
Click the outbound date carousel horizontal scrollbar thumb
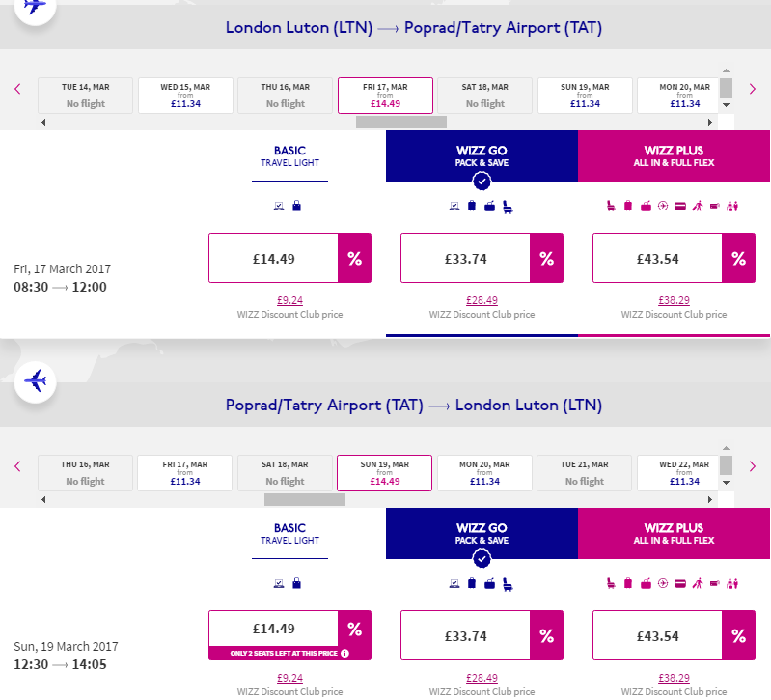click(400, 123)
